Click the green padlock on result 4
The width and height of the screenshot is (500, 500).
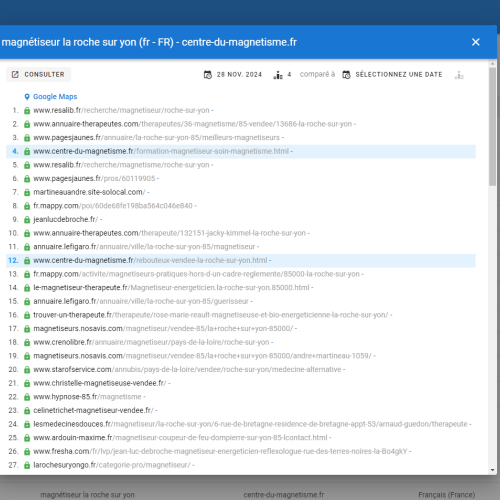click(x=27, y=152)
